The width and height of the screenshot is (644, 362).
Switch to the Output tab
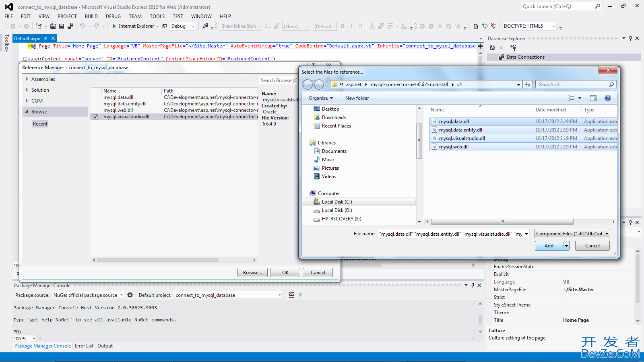click(105, 346)
